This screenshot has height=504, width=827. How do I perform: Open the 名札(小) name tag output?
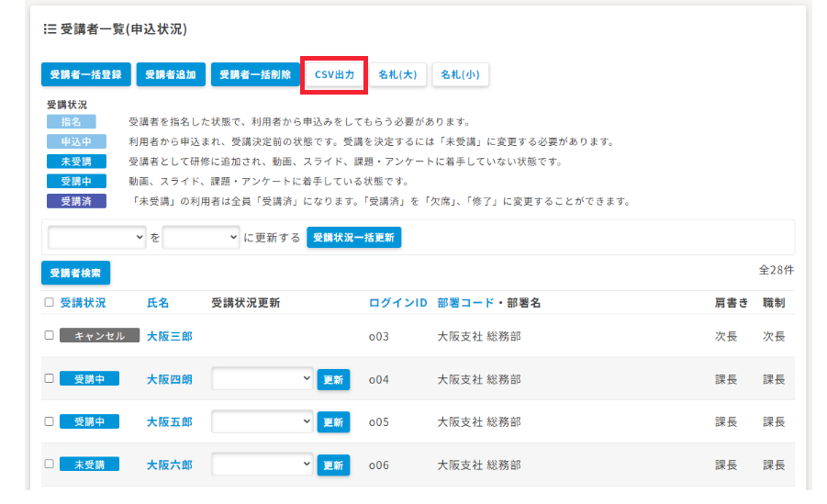click(x=461, y=75)
